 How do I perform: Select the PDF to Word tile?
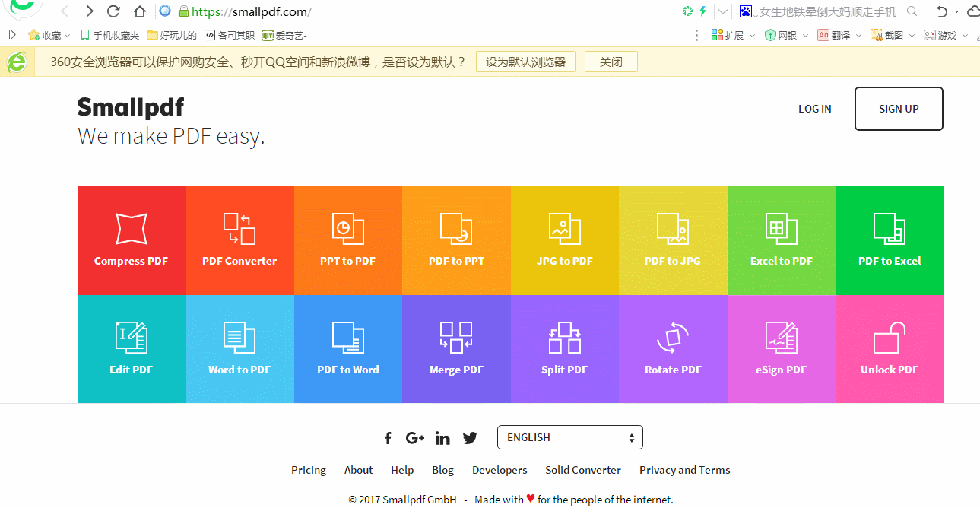click(x=348, y=349)
